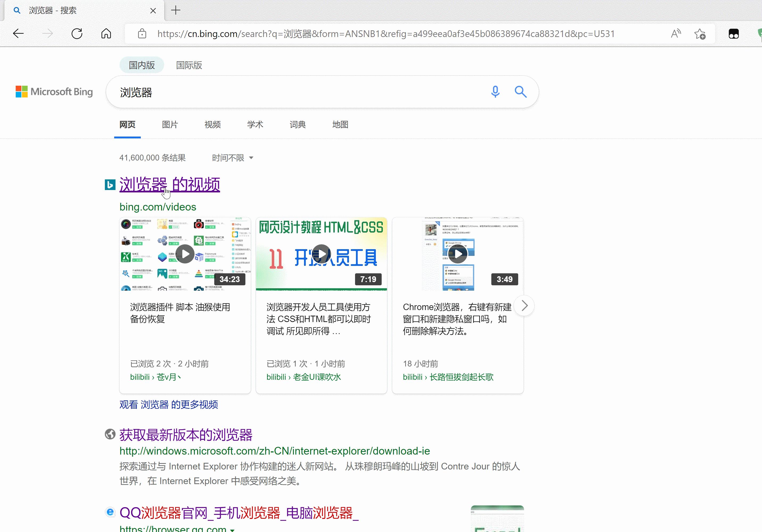762x532 pixels.
Task: Click the Microsoft Bing logo
Action: click(54, 92)
